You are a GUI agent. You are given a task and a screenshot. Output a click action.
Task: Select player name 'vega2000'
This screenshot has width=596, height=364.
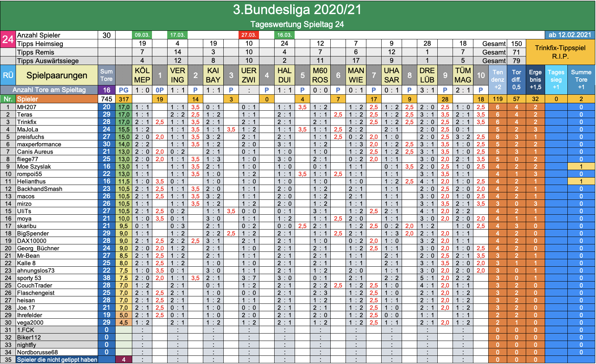point(30,322)
